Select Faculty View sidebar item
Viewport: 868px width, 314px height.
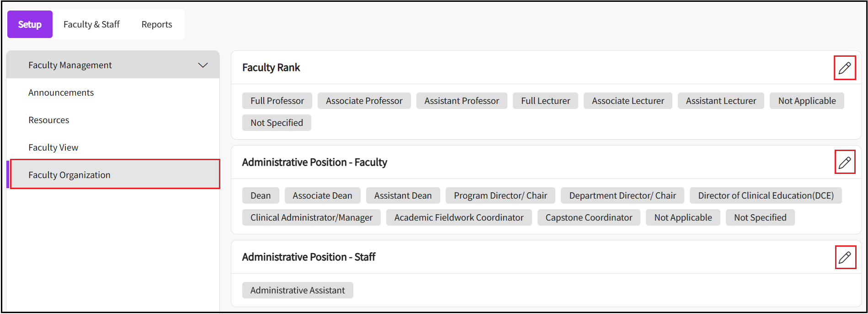(x=53, y=147)
